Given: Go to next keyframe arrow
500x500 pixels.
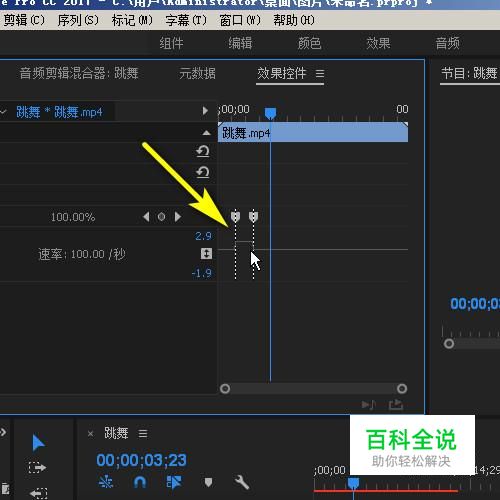Looking at the screenshot, I should click(x=178, y=217).
